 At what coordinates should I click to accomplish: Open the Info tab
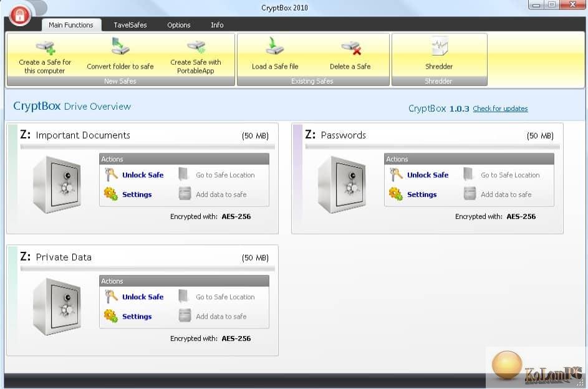point(217,25)
